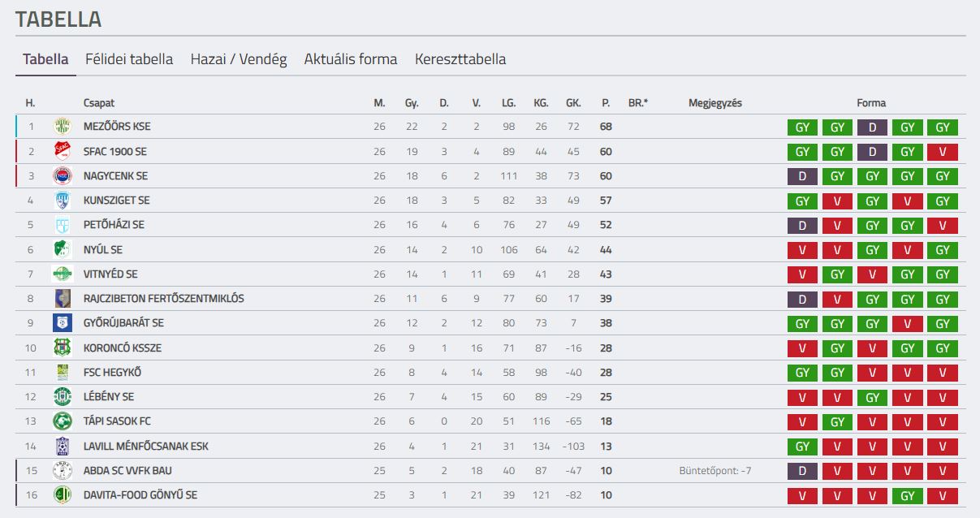Click the Davita-Food Gönyű SE badge
This screenshot has height=518, width=980.
63,494
